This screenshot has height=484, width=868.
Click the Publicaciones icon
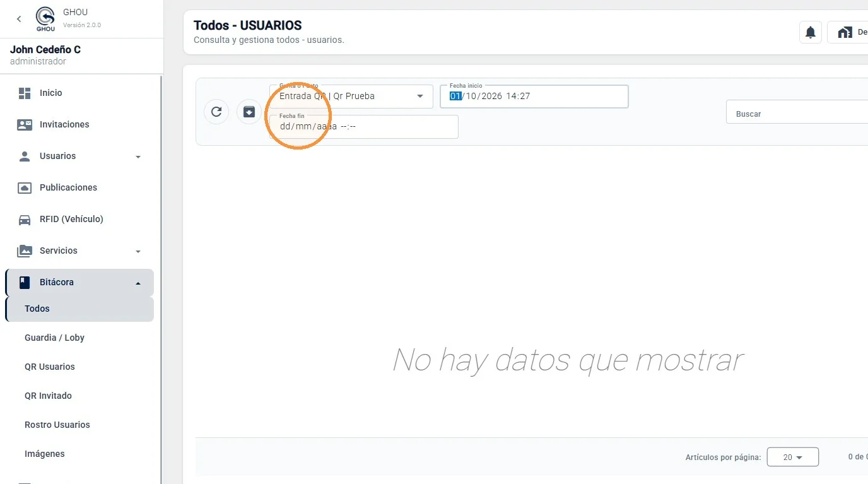(25, 188)
